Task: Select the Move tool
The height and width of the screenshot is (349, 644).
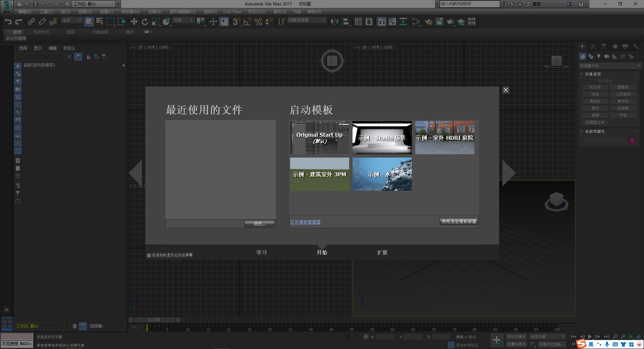Action: [134, 21]
